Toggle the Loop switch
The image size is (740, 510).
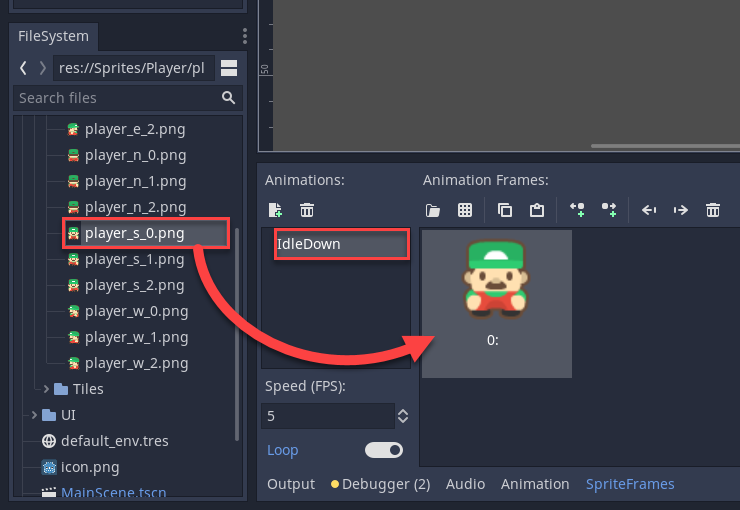(x=384, y=450)
